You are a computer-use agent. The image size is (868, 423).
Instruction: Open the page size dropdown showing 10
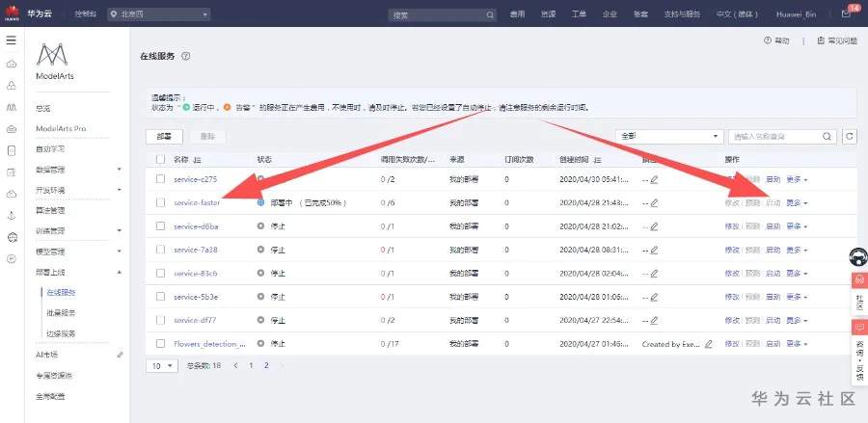click(x=162, y=365)
